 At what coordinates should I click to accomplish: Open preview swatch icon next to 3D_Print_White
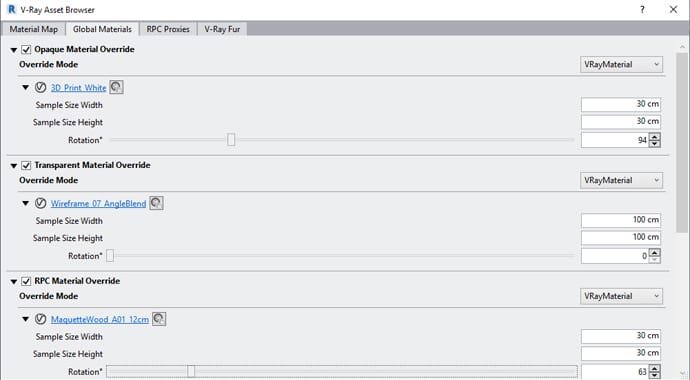point(116,87)
